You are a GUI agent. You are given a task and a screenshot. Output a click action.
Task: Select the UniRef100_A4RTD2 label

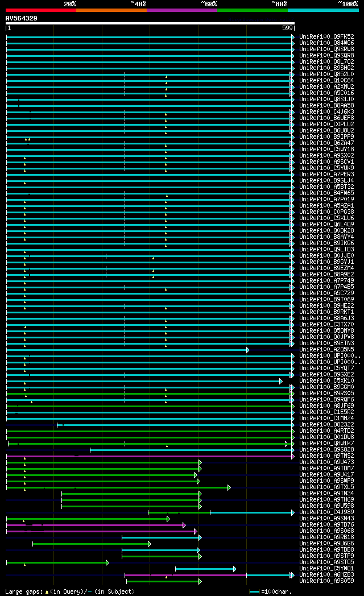(x=326, y=431)
